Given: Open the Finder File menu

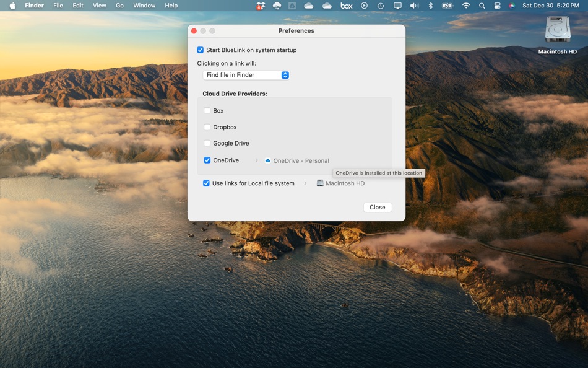Looking at the screenshot, I should tap(58, 6).
